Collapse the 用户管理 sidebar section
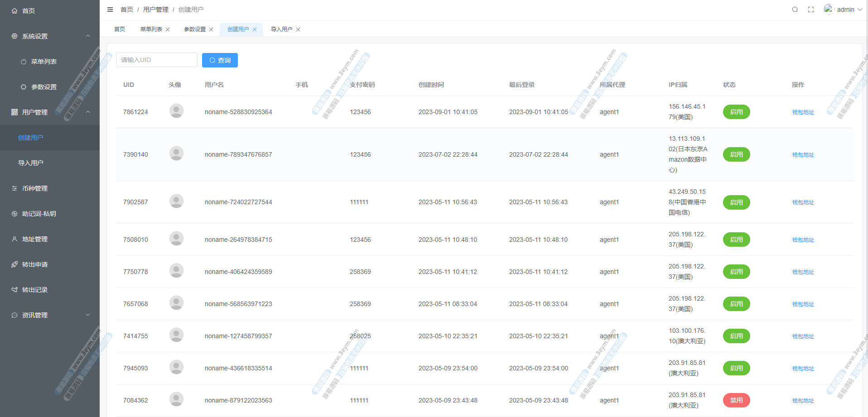The image size is (868, 417). [88, 112]
